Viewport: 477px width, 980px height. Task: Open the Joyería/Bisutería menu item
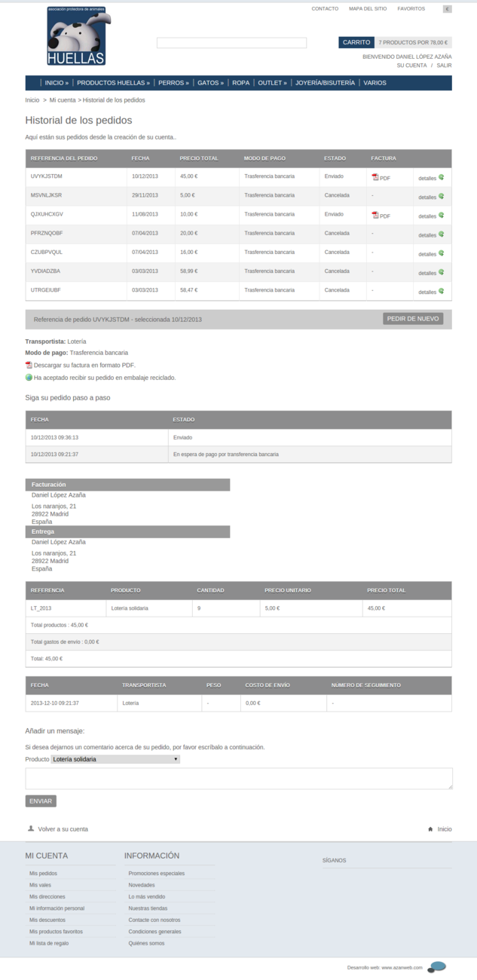[x=325, y=83]
